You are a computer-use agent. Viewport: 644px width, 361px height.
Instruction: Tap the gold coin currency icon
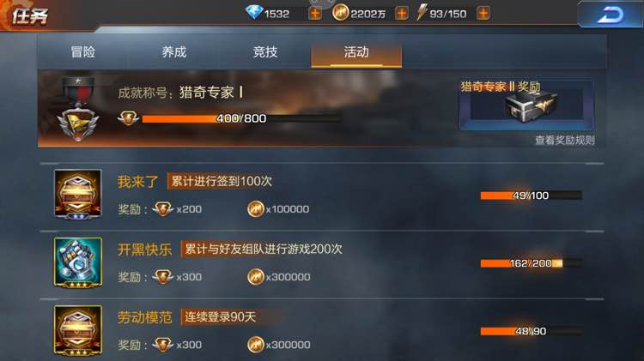point(341,13)
